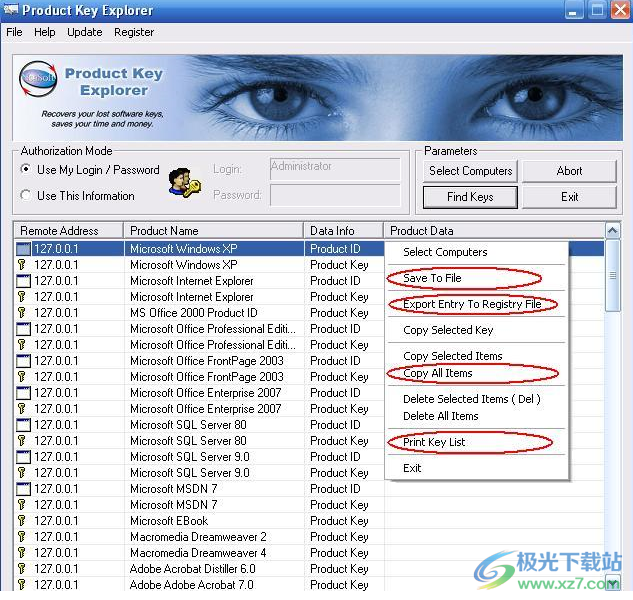Screen dimensions: 633x600
Task: Click the selected row's Product ID window icon
Action: 23,249
